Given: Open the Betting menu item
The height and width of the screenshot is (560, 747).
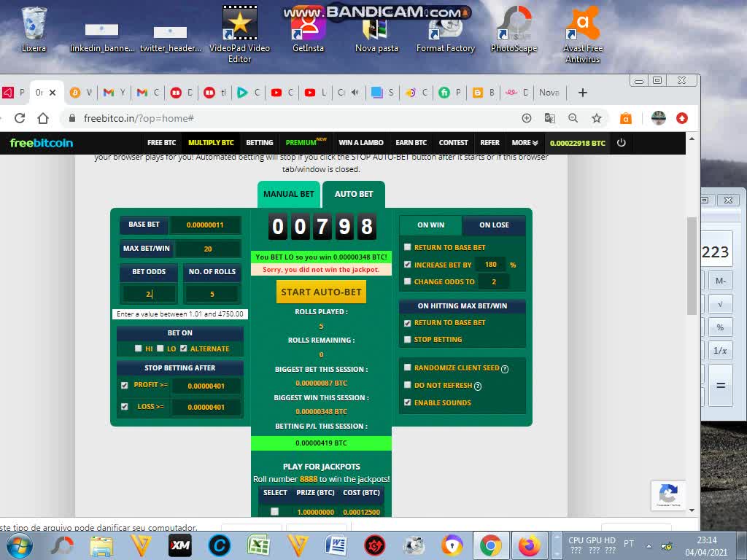Looking at the screenshot, I should 260,142.
